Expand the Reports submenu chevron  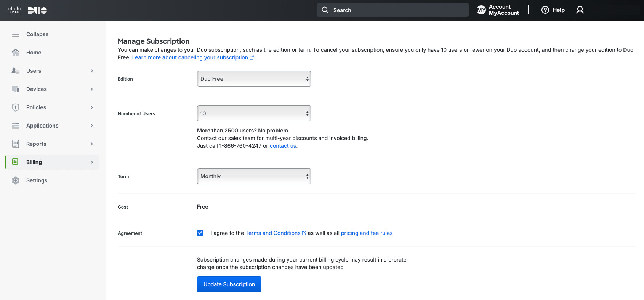92,144
